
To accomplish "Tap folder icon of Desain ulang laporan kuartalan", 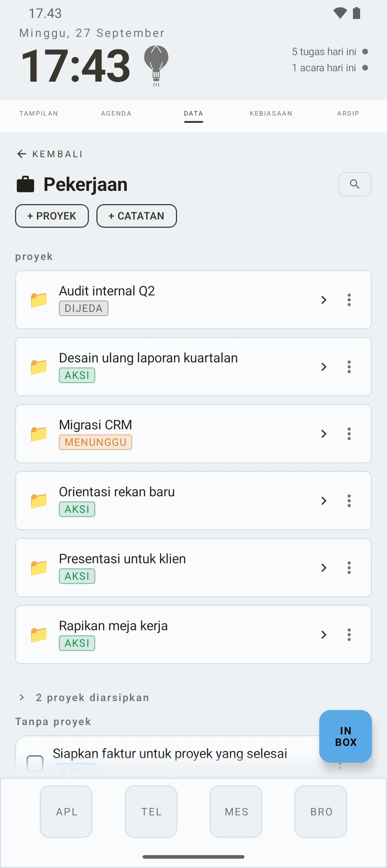I will [39, 367].
